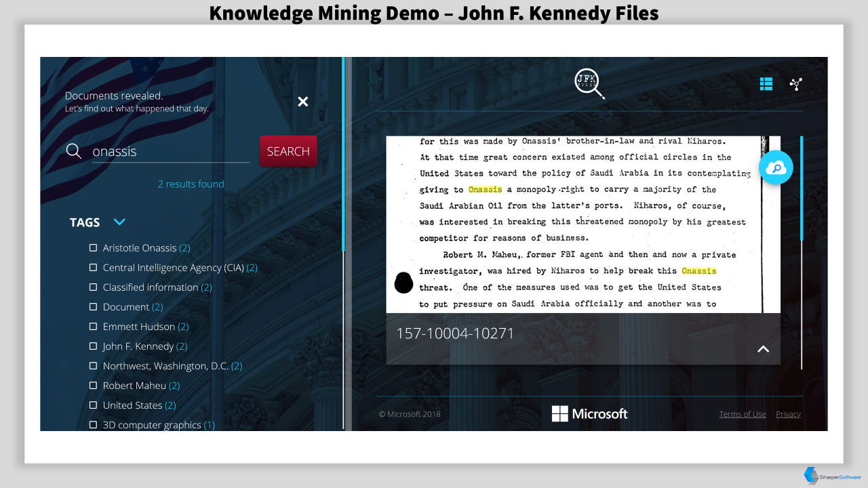Click the tags panel scrollbar
Screen dimensions: 868x488
[x=343, y=244]
